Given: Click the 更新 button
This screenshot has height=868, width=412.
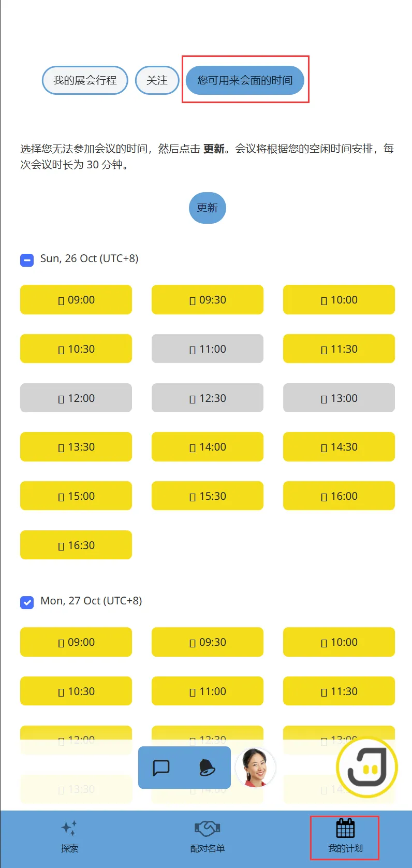Looking at the screenshot, I should click(208, 208).
